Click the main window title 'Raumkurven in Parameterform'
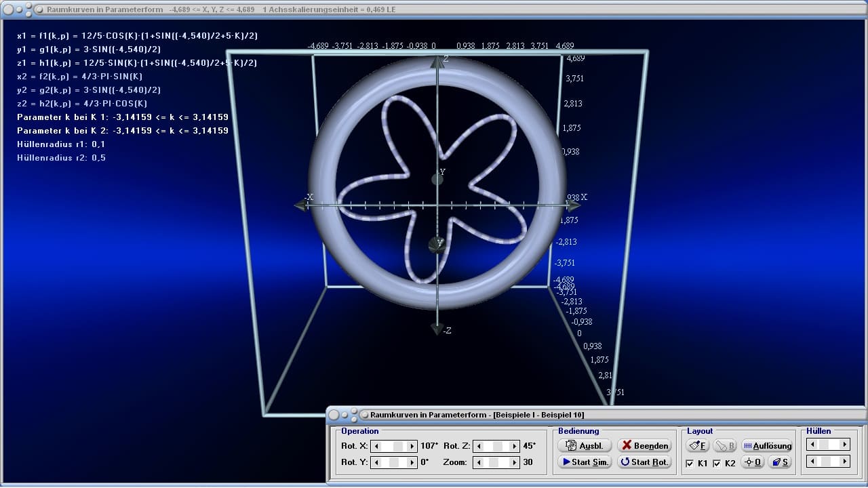The image size is (868, 488). [105, 9]
